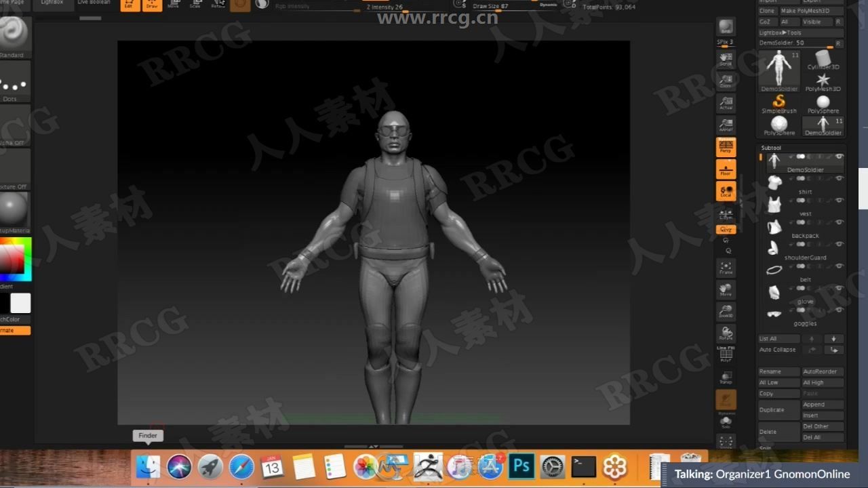Click Make PolyMesh3D button
868x488 pixels.
[x=811, y=11]
